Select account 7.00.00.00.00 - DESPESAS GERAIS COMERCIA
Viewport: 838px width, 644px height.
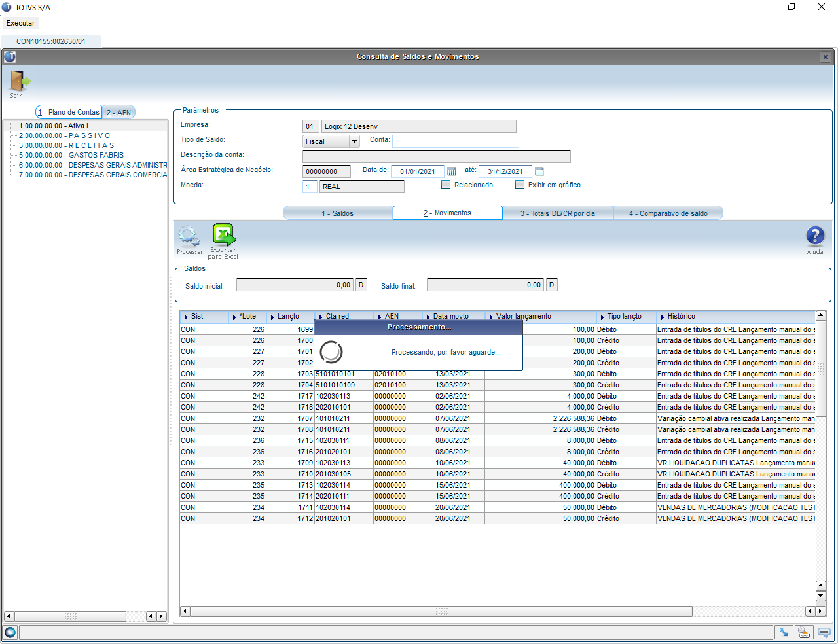click(93, 175)
